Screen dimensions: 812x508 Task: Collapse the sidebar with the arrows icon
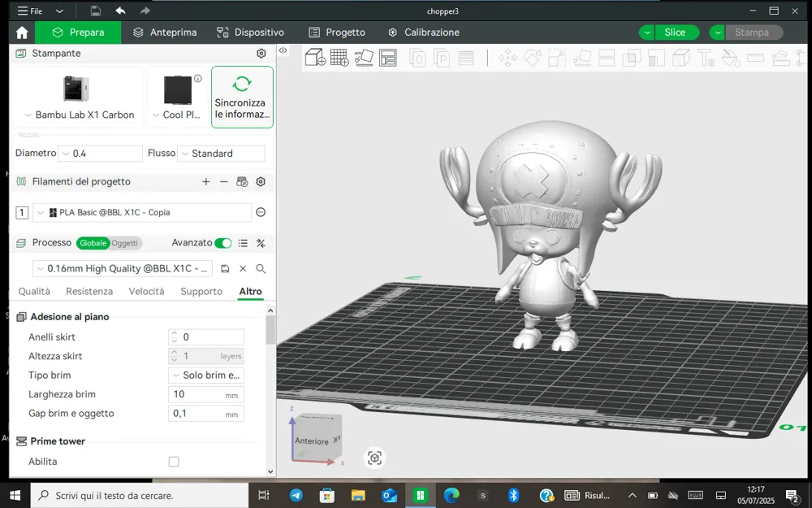click(283, 50)
